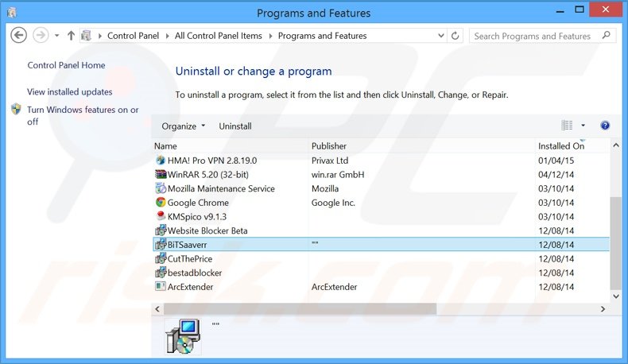Click All Control Panel Items breadcrumb
628x364 pixels.
point(219,36)
